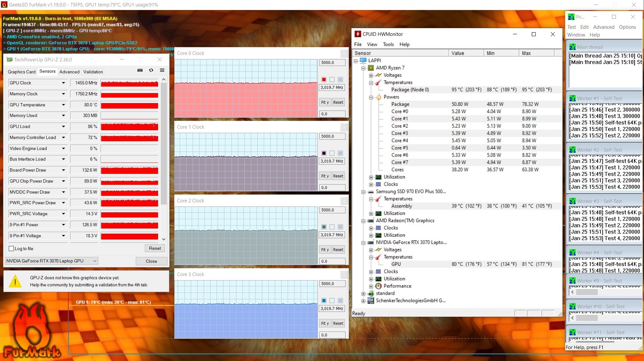644x361 pixels.
Task: Click the GPU-Z refresh sensors icon
Action: click(151, 70)
